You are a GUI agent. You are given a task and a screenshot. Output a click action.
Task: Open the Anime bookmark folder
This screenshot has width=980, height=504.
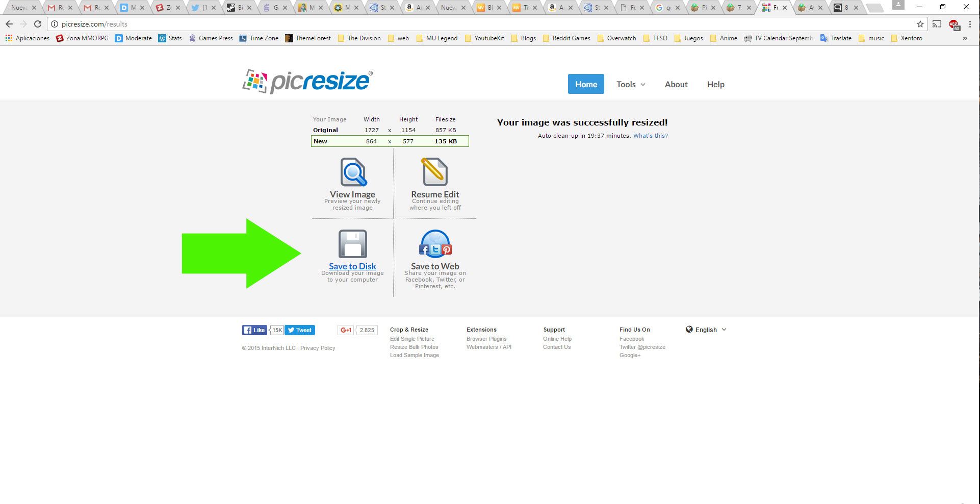tap(724, 38)
